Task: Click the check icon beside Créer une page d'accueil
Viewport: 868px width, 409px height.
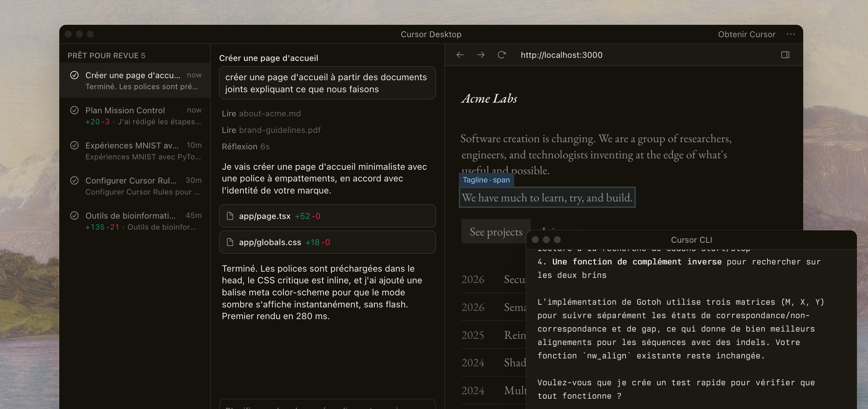Action: pyautogui.click(x=74, y=75)
